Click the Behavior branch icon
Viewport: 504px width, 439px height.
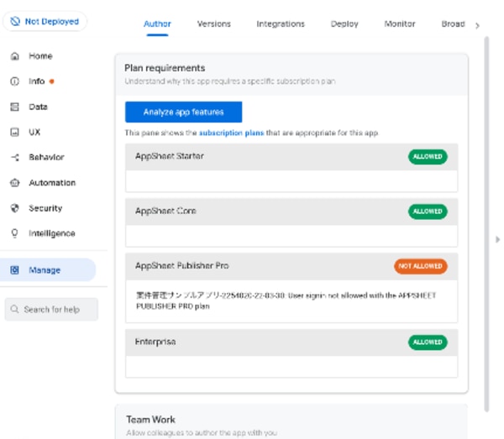[x=15, y=157]
